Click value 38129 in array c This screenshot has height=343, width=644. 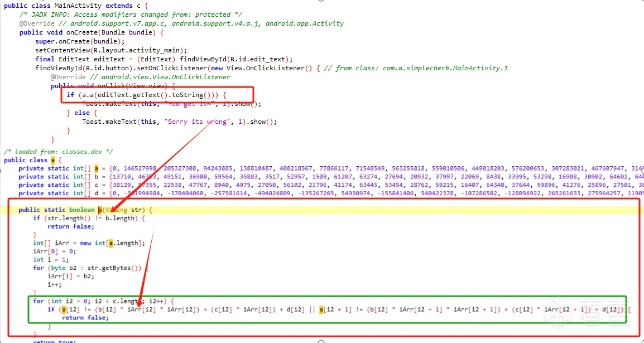pos(121,185)
